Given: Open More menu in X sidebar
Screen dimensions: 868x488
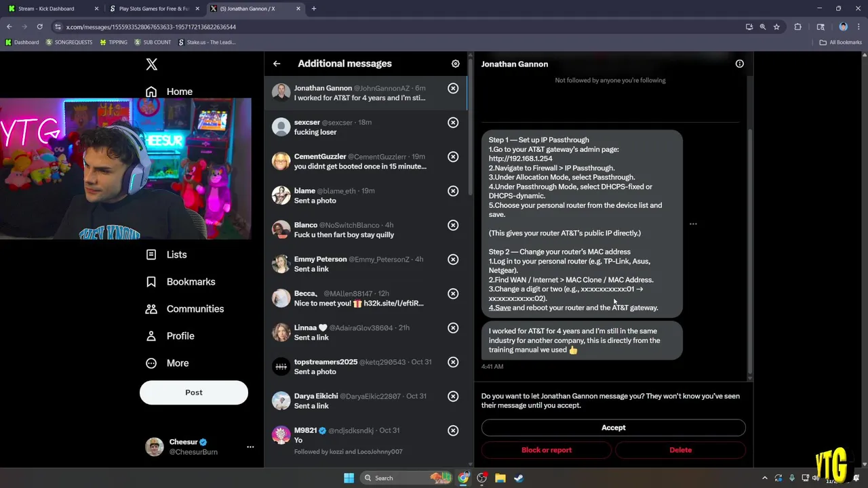Looking at the screenshot, I should coord(167,363).
